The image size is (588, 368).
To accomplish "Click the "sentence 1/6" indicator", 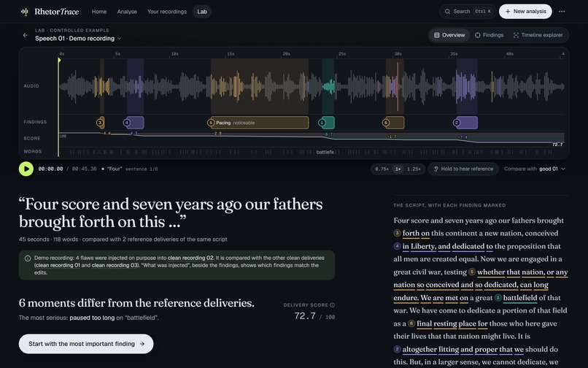I will (142, 169).
